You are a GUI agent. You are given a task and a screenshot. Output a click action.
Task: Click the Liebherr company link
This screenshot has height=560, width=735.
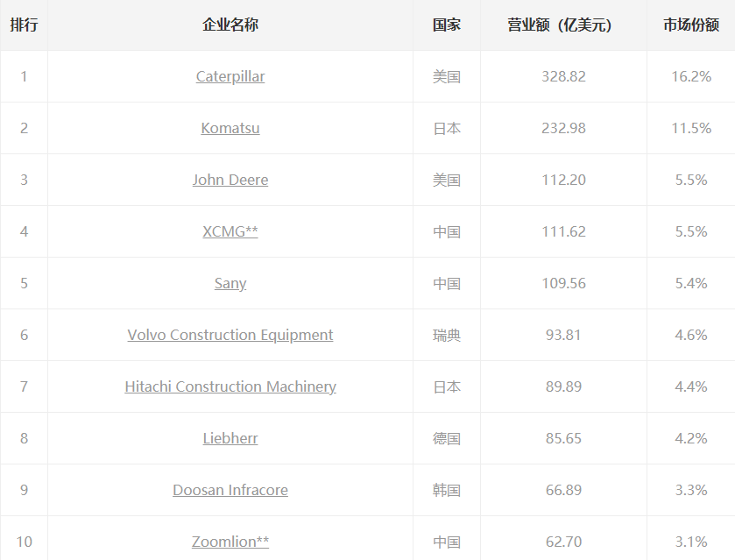tap(230, 438)
